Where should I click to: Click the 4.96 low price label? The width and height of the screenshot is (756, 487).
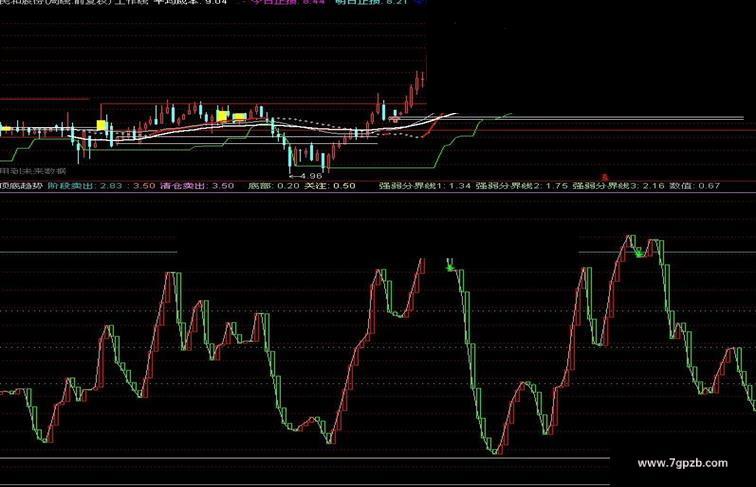pyautogui.click(x=310, y=176)
